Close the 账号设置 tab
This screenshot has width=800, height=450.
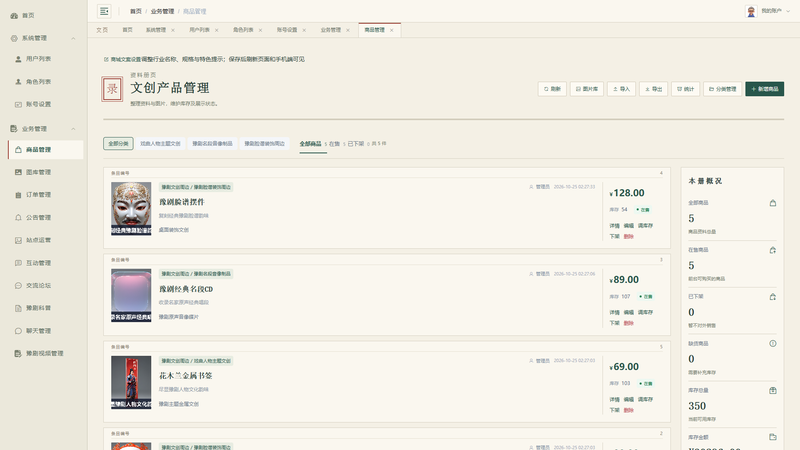click(304, 30)
